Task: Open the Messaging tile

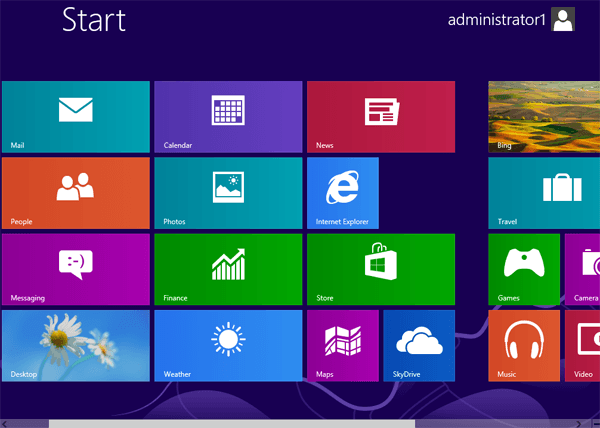Action: click(x=76, y=269)
